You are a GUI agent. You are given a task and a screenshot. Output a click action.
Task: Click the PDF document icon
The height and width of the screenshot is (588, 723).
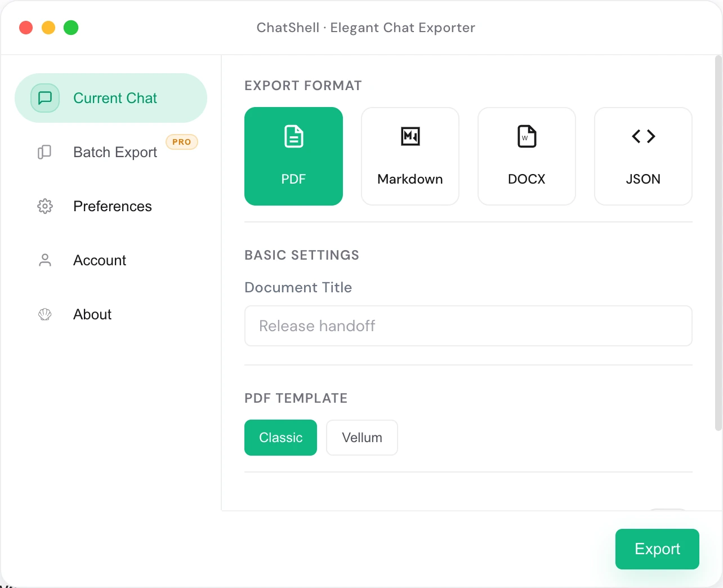294,136
